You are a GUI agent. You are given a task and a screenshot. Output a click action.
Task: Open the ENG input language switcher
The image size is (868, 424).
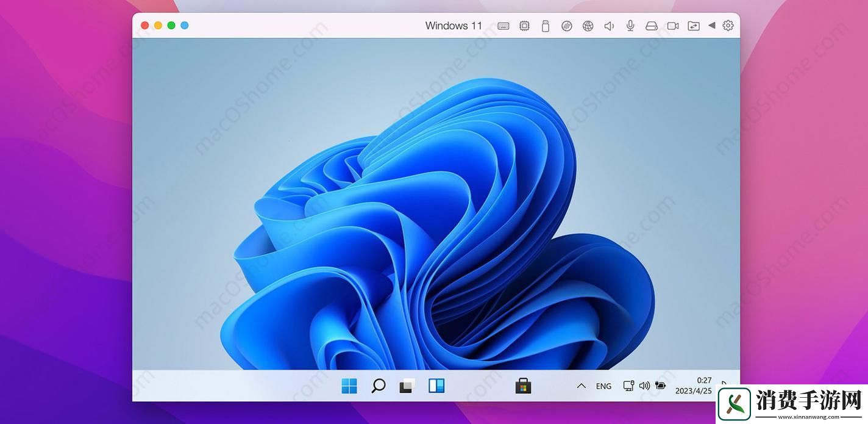pos(603,386)
